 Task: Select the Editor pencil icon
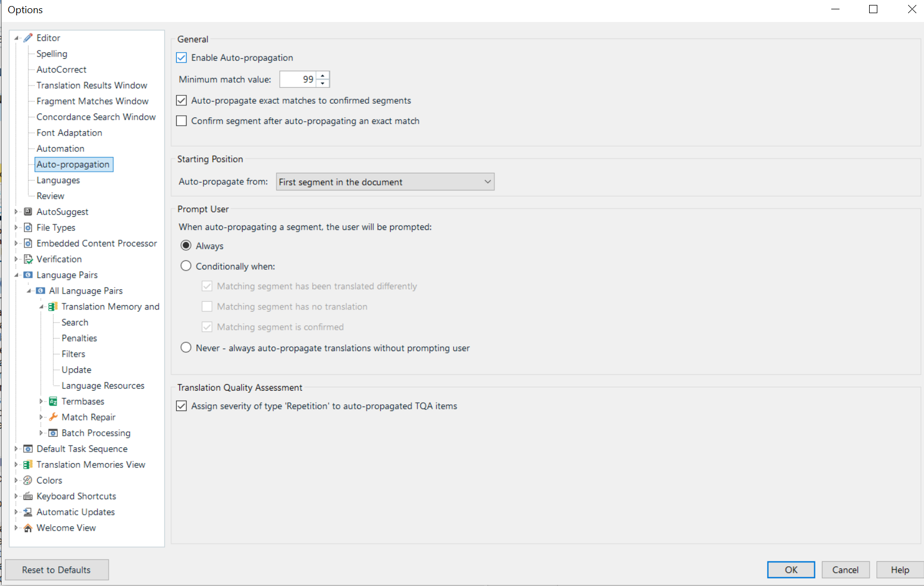pyautogui.click(x=28, y=37)
